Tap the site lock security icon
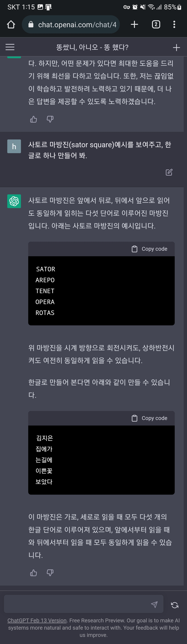 31,24
